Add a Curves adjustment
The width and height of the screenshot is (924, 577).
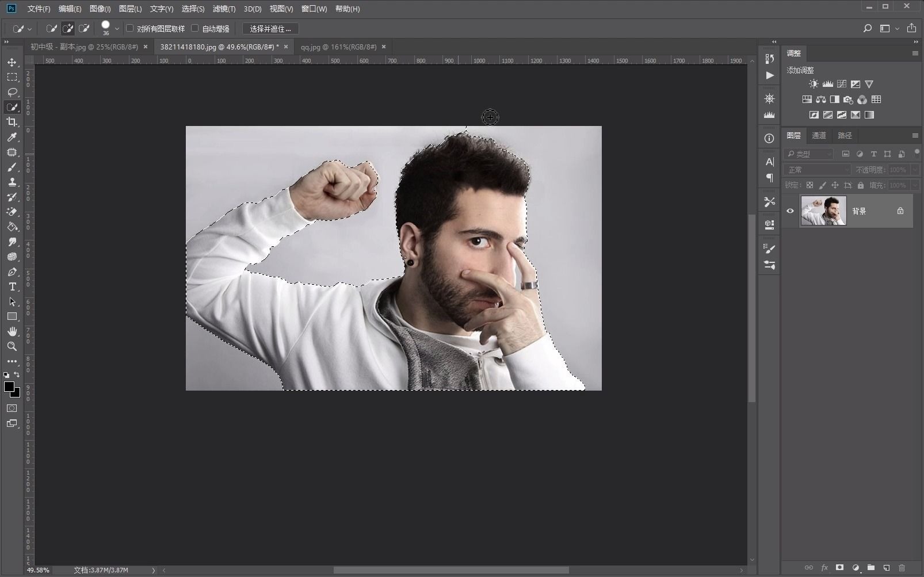(842, 84)
